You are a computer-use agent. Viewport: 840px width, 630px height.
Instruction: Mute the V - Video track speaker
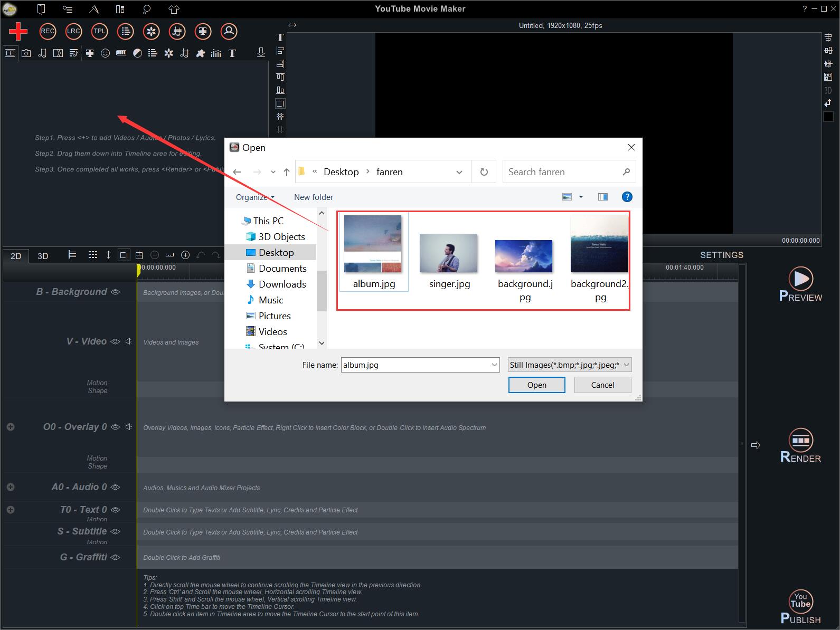click(128, 341)
